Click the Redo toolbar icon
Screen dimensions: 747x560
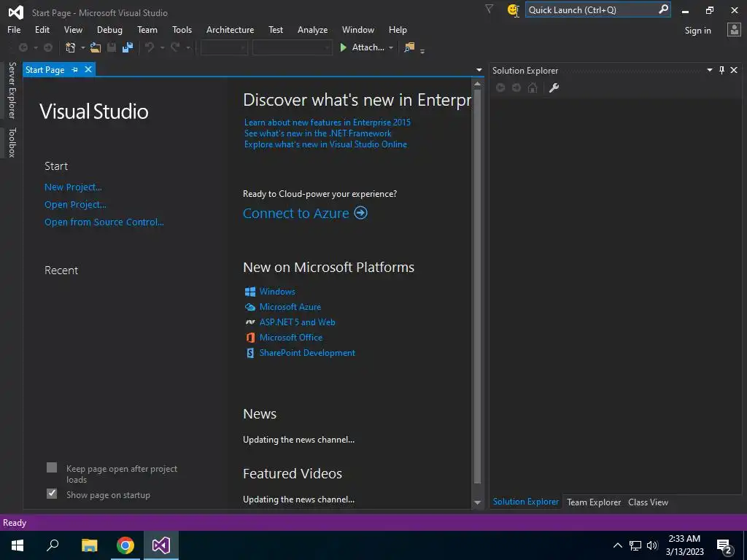click(175, 47)
